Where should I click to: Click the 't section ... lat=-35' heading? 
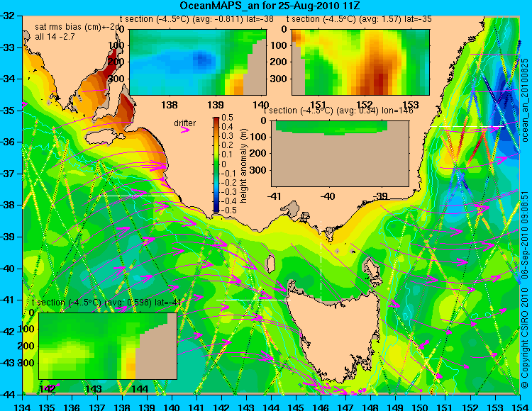click(x=359, y=19)
